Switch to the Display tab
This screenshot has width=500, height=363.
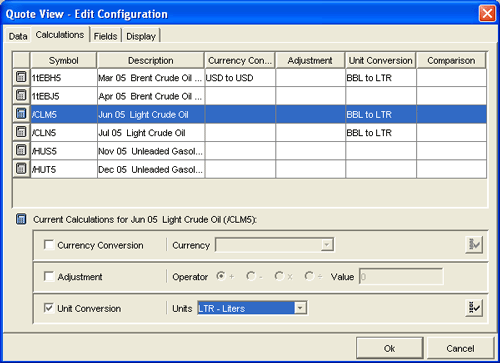pos(141,36)
